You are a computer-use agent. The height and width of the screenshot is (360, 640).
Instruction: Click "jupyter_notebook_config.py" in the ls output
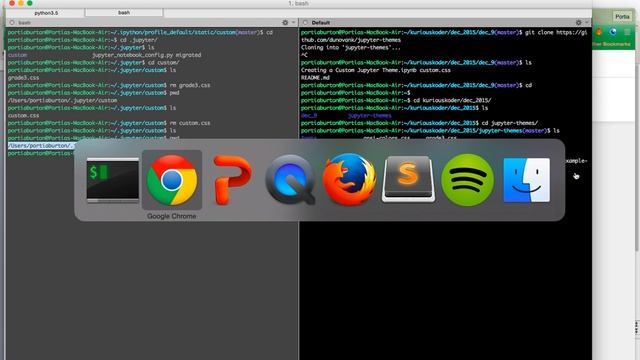133,55
